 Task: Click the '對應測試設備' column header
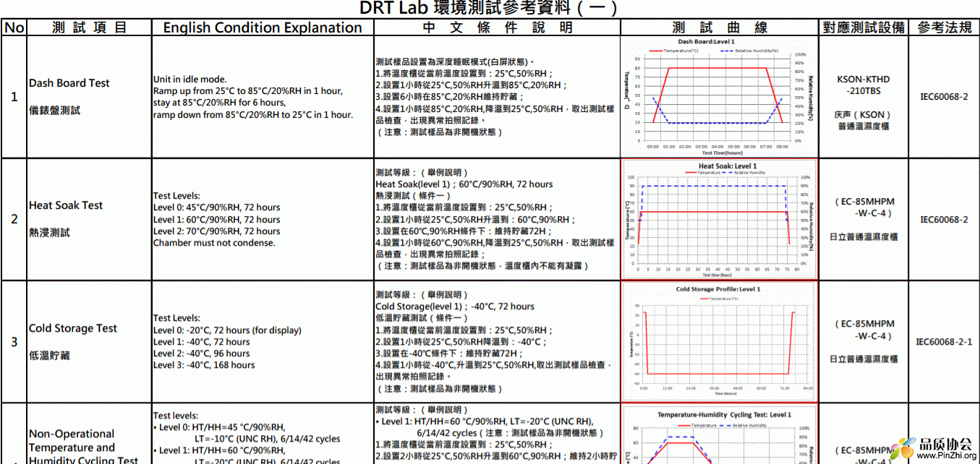pos(864,27)
